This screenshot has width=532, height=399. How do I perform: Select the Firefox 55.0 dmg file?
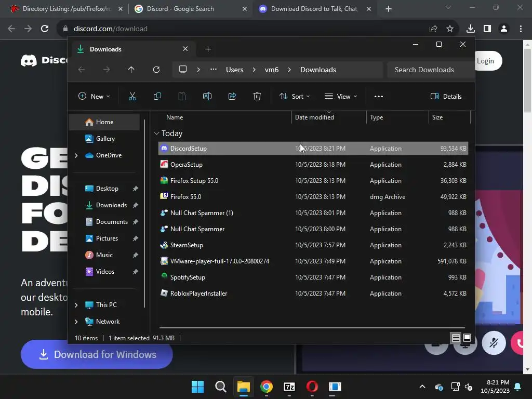pos(313,197)
